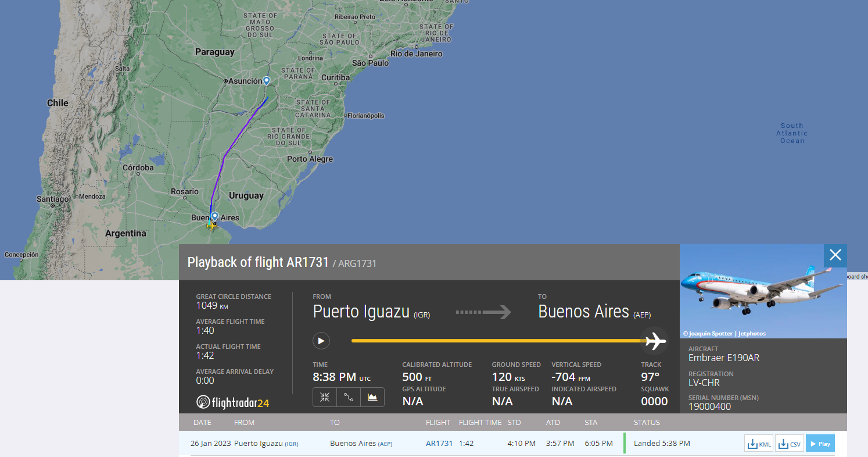Click the registration LV-CHR text
Screen dimensions: 868x457
[704, 383]
